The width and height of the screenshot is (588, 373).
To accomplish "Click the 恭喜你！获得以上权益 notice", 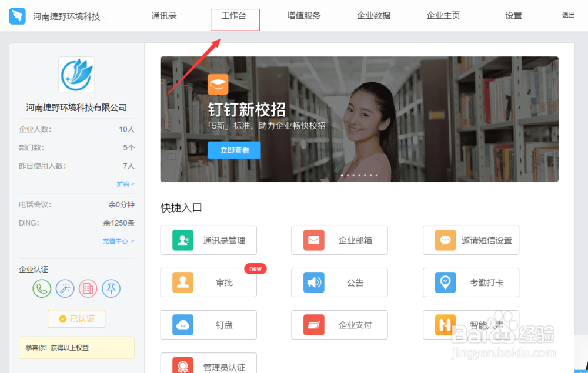I will tap(76, 348).
